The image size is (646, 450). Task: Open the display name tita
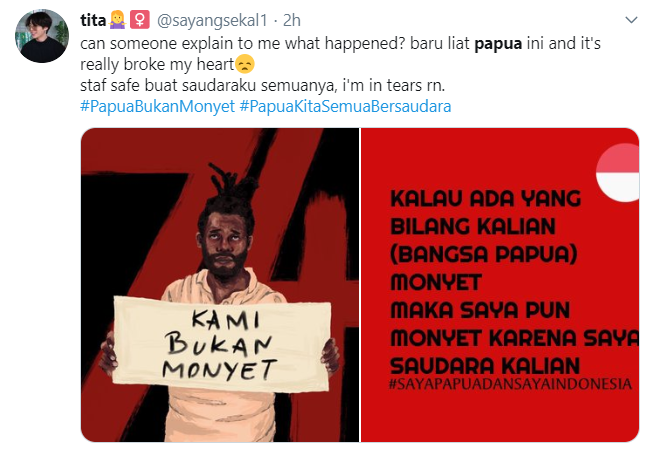coord(94,20)
